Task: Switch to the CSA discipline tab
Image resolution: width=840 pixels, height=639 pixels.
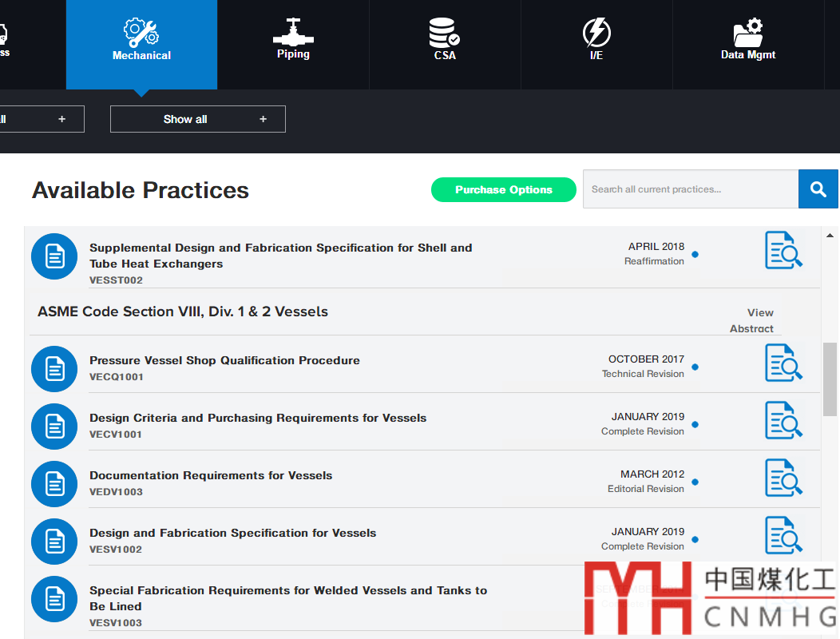Action: pos(445,45)
